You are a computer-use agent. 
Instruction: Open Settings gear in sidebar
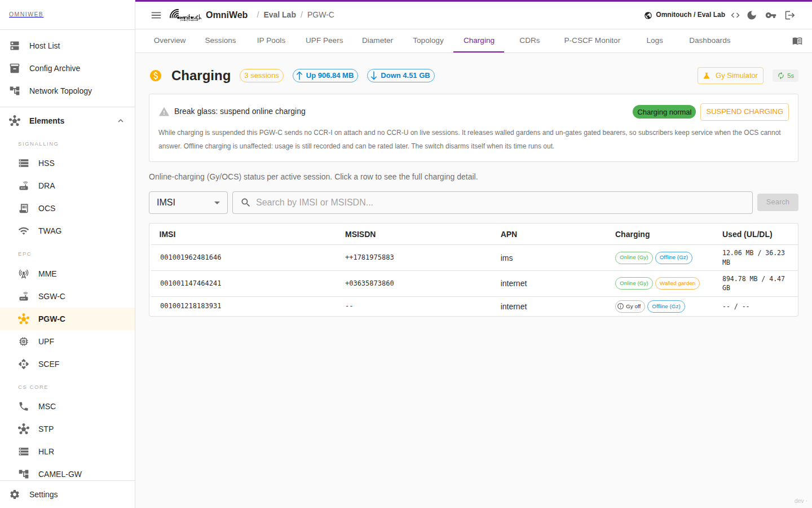[x=67, y=494]
